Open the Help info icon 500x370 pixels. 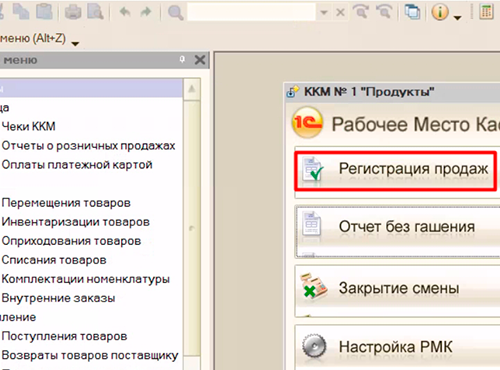tap(440, 12)
